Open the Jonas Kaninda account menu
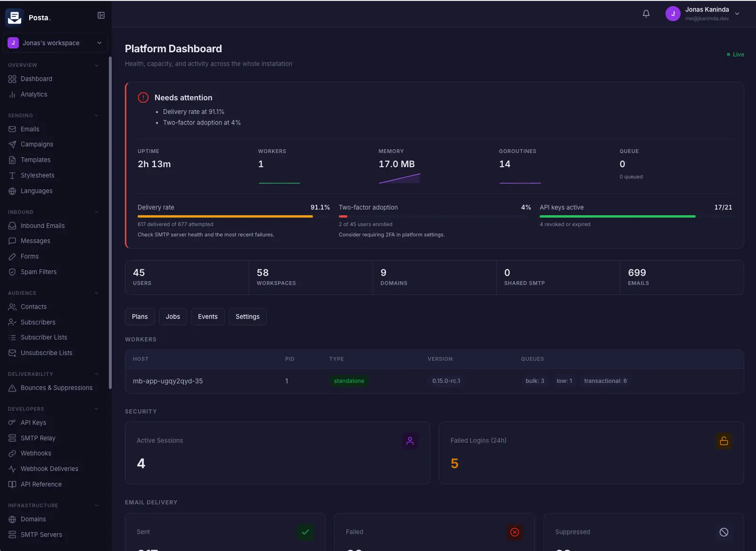 pyautogui.click(x=703, y=14)
